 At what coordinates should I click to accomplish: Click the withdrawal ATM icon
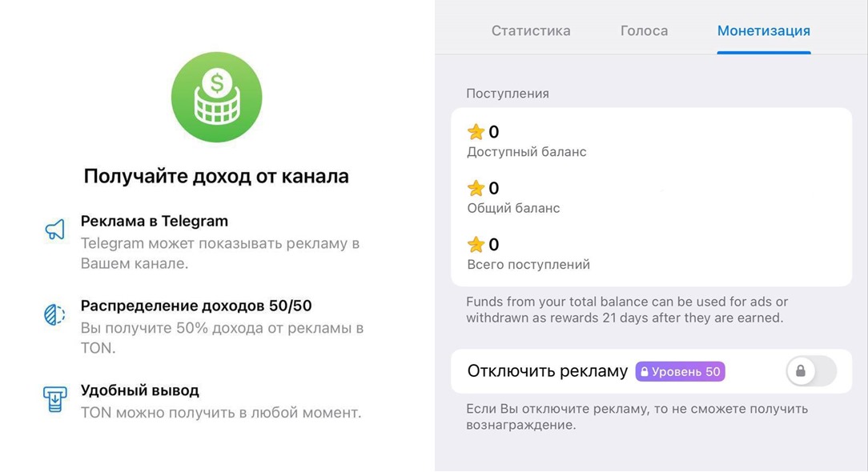click(x=54, y=399)
